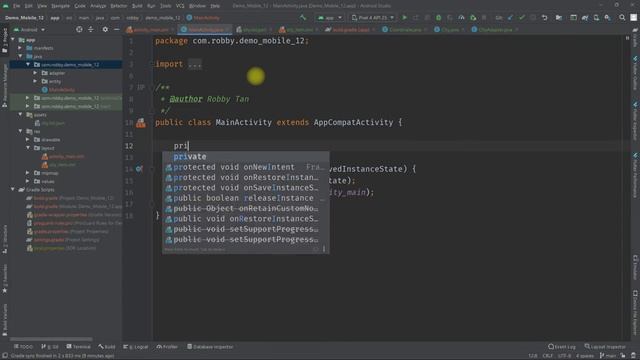This screenshot has width=640, height=360.
Task: Expand the drawable folder
Action: coord(28,140)
